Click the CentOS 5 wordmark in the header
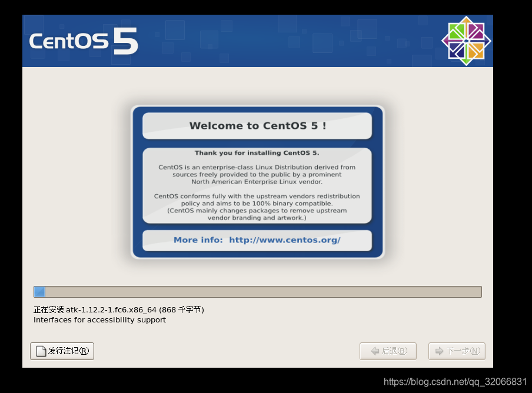This screenshot has height=393, width=532. (x=84, y=41)
